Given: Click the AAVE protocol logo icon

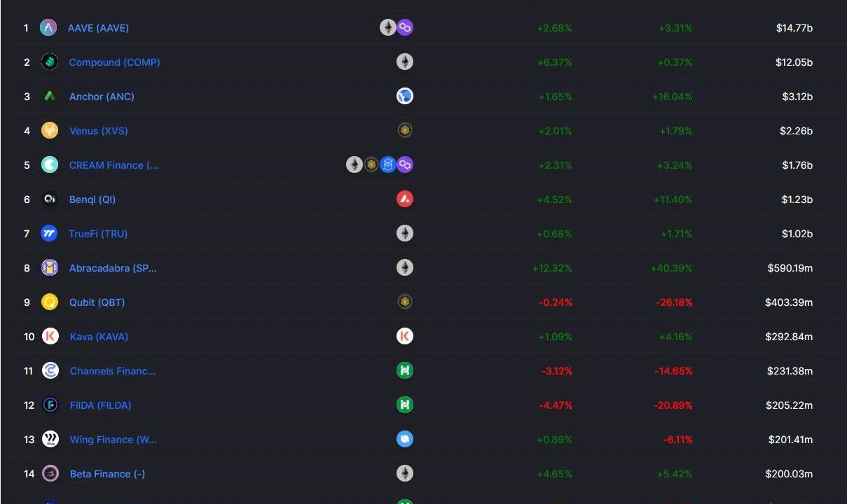Looking at the screenshot, I should (48, 28).
